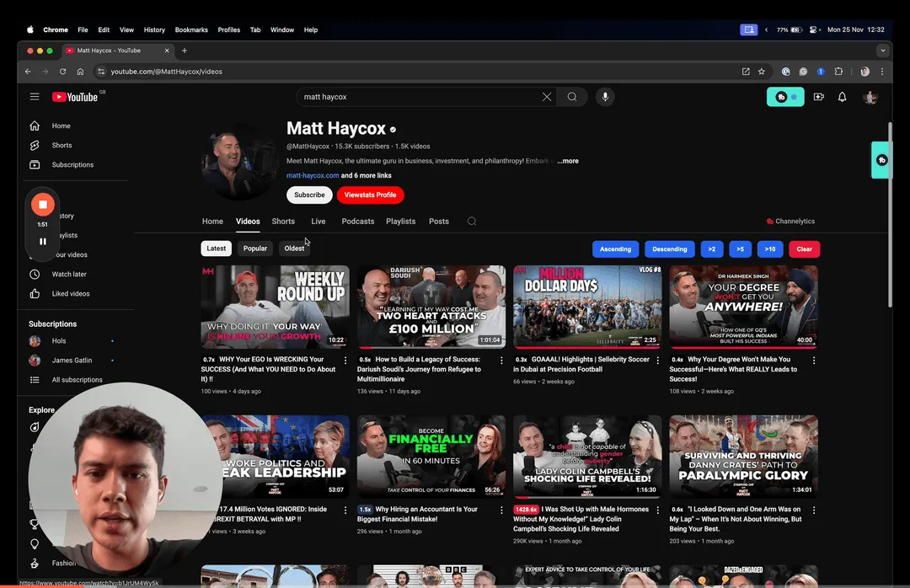Search within channel using magnifier icon
Viewport: 910px width, 588px height.
pyautogui.click(x=472, y=222)
